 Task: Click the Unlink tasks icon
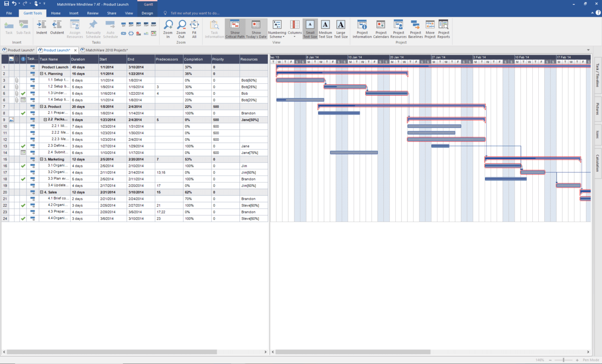tap(131, 33)
